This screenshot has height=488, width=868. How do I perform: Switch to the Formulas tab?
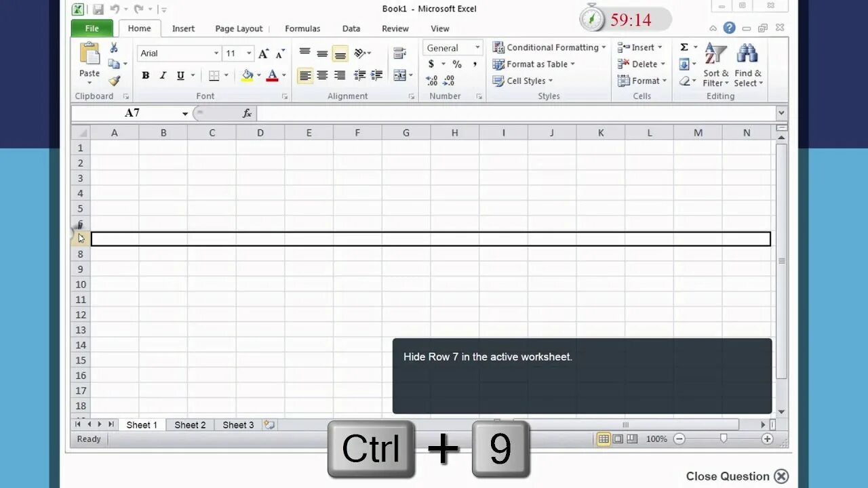pyautogui.click(x=302, y=28)
